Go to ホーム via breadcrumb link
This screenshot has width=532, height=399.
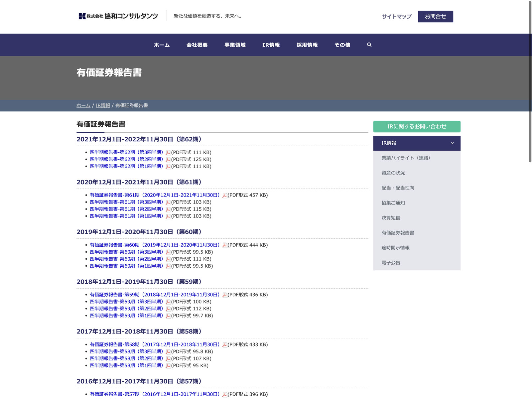tap(83, 106)
